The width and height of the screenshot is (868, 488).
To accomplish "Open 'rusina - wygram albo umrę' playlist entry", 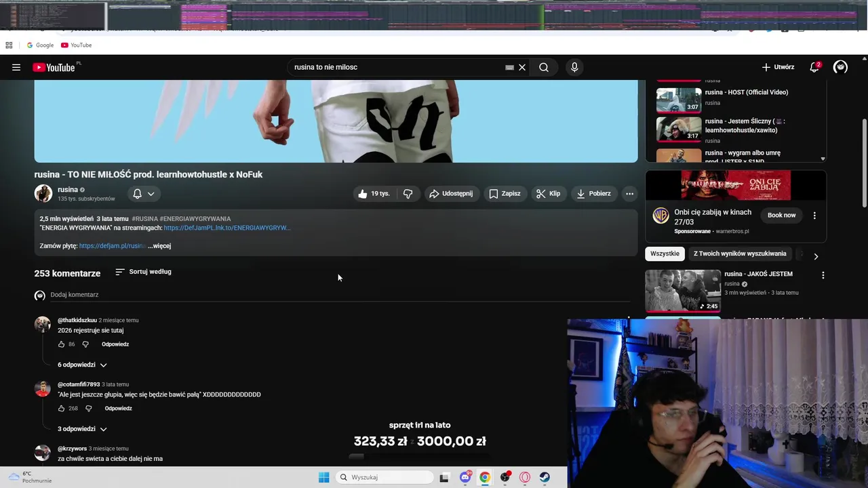I will tap(736, 155).
